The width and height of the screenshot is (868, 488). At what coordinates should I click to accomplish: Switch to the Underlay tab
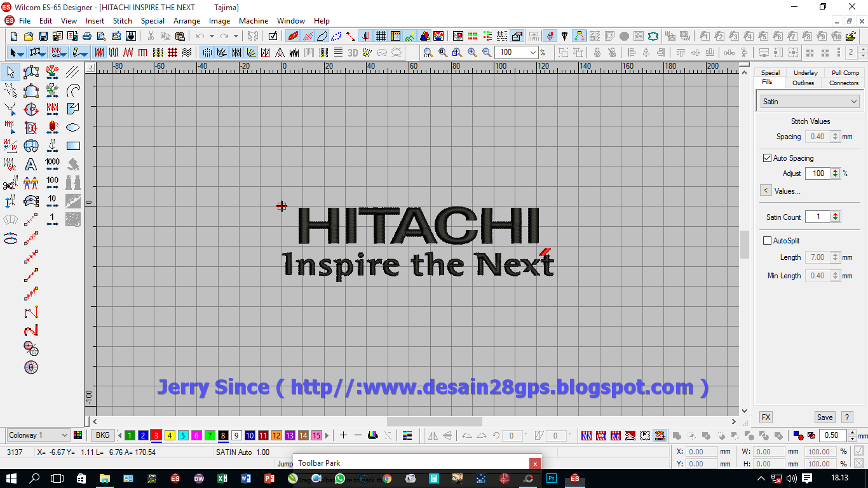[805, 72]
